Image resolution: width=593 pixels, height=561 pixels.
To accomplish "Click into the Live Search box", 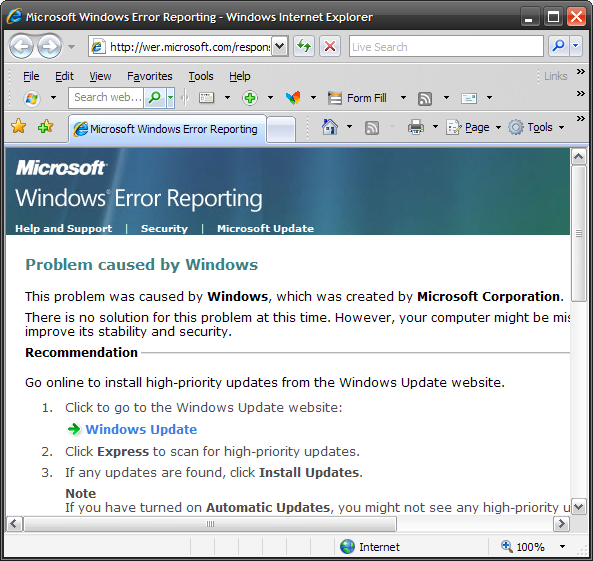I will point(446,47).
